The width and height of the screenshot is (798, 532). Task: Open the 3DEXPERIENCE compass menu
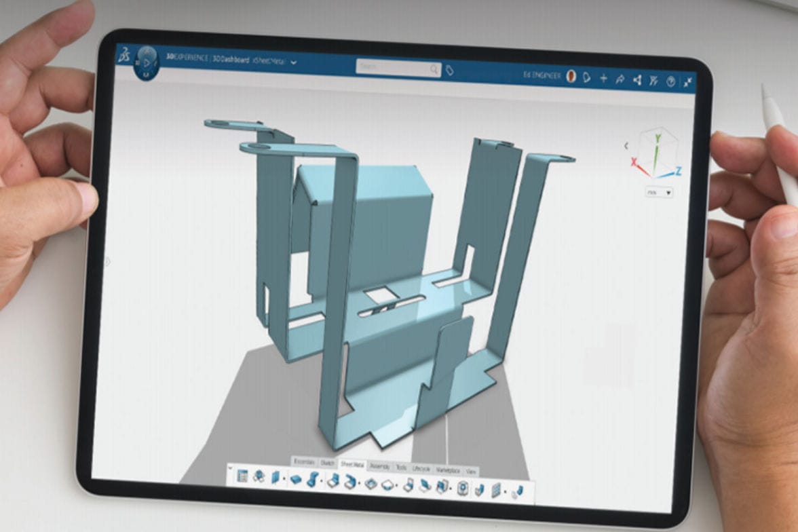click(x=147, y=63)
